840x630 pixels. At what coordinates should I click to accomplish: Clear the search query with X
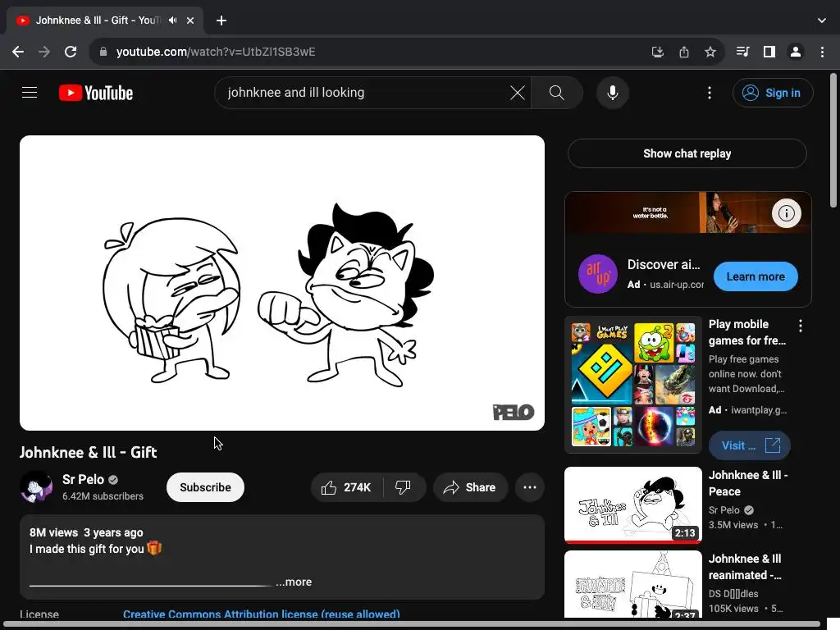coord(518,93)
